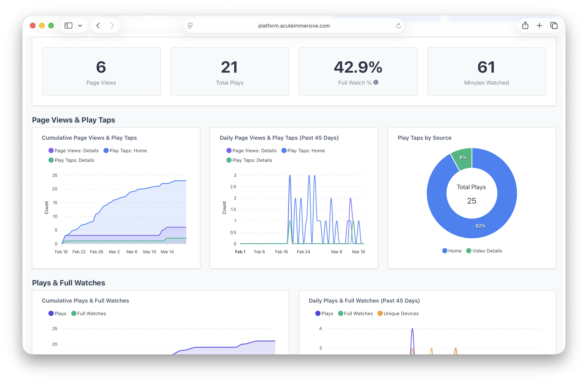
Task: Reload the page with the refresh icon
Action: point(398,26)
